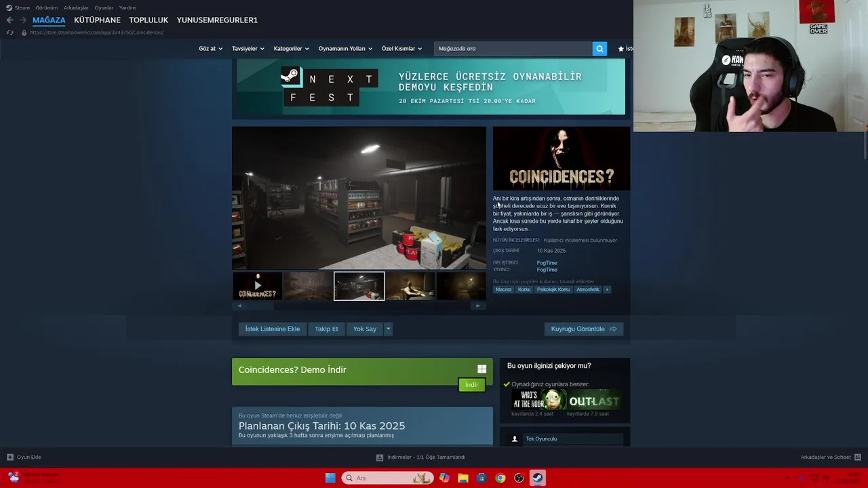Click İstek Listesine Ekle button
Viewport: 868px width, 488px height.
pos(272,329)
